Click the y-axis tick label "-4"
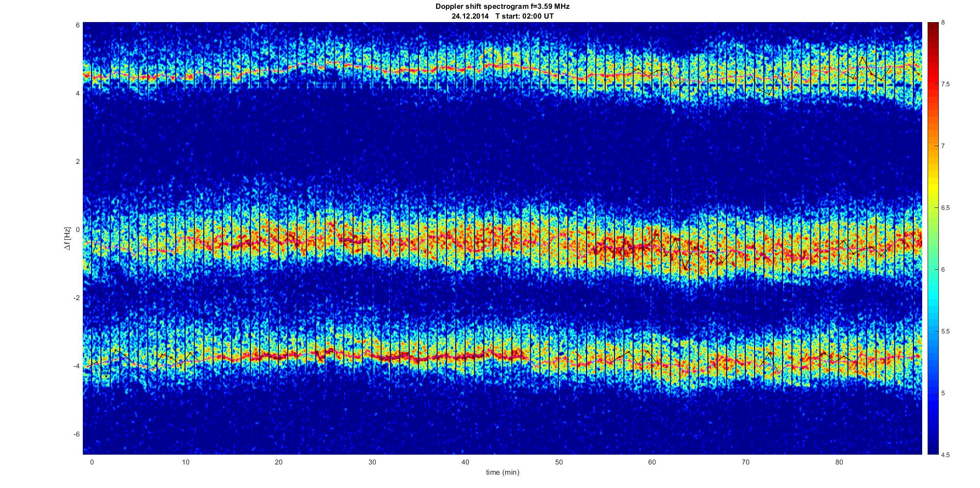Viewport: 980px width, 488px height. click(77, 366)
